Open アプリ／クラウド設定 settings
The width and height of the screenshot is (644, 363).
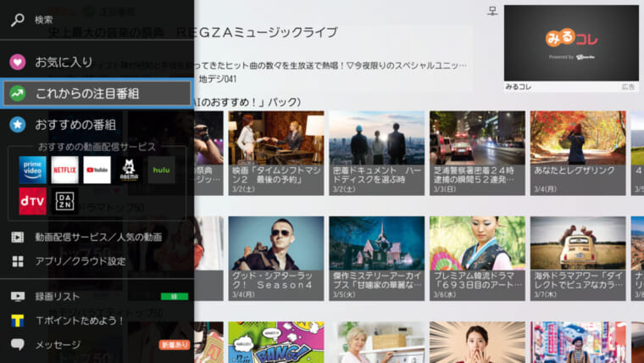[x=80, y=261]
